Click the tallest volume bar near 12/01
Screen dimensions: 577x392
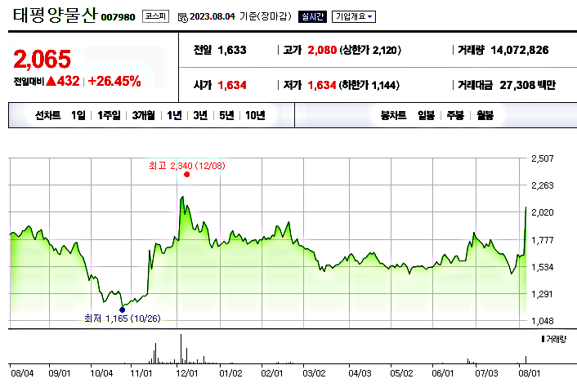pos(181,349)
